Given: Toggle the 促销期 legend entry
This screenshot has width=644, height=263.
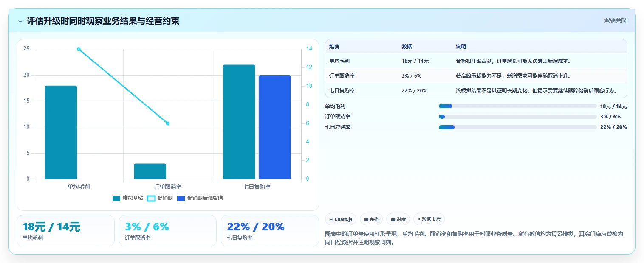Looking at the screenshot, I should coord(160,198).
